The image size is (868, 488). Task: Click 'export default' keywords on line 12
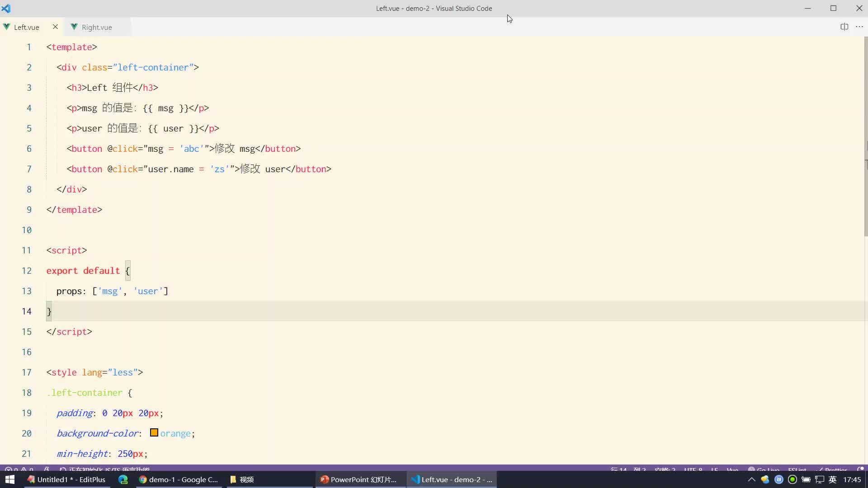pos(83,271)
